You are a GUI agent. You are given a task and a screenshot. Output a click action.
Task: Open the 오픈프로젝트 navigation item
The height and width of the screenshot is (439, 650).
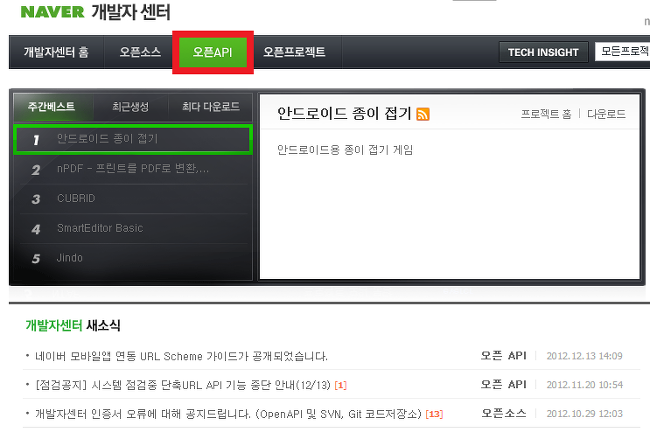[294, 52]
